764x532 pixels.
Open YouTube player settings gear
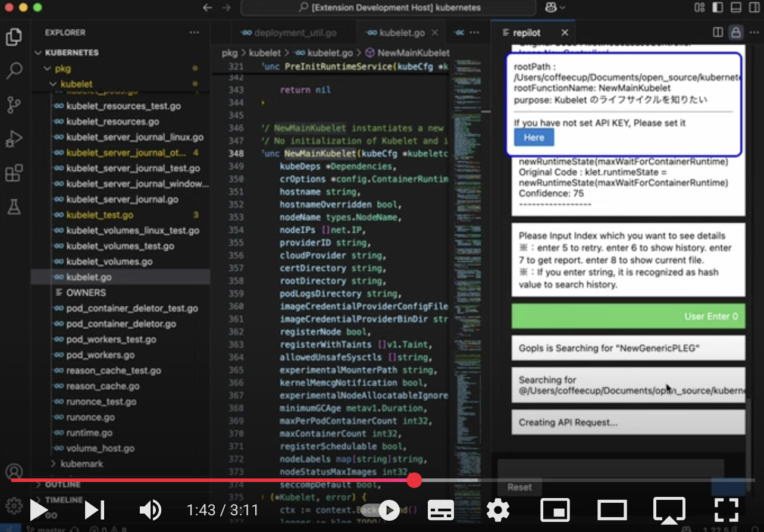tap(497, 510)
